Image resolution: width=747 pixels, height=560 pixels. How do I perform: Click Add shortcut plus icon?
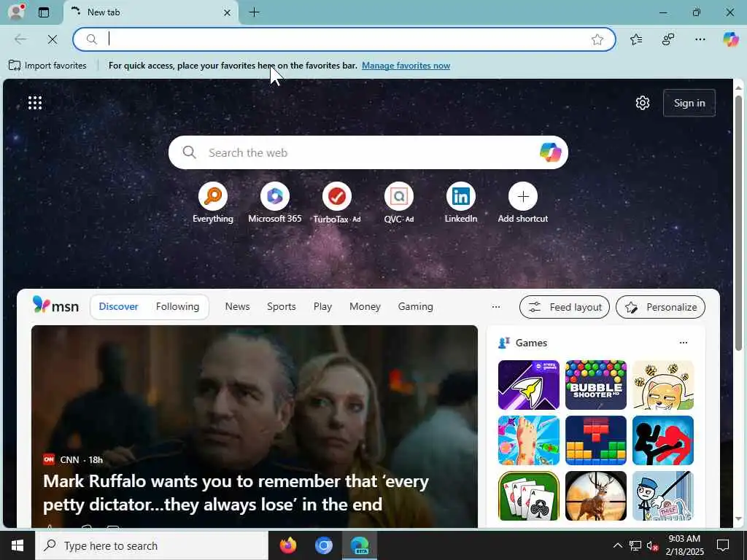(523, 196)
